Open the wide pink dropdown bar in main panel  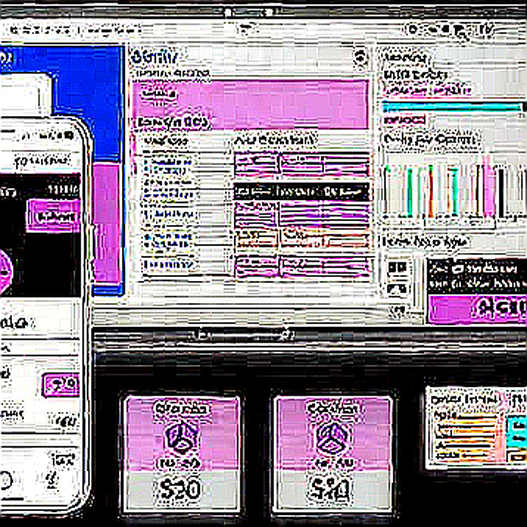point(250,104)
